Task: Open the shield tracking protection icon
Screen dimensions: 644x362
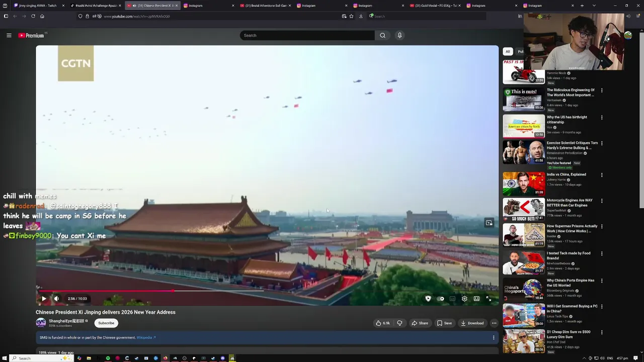Action: pyautogui.click(x=80, y=16)
